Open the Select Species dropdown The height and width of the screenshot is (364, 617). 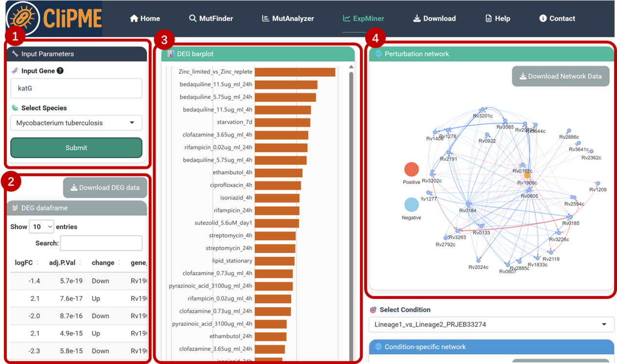(76, 123)
